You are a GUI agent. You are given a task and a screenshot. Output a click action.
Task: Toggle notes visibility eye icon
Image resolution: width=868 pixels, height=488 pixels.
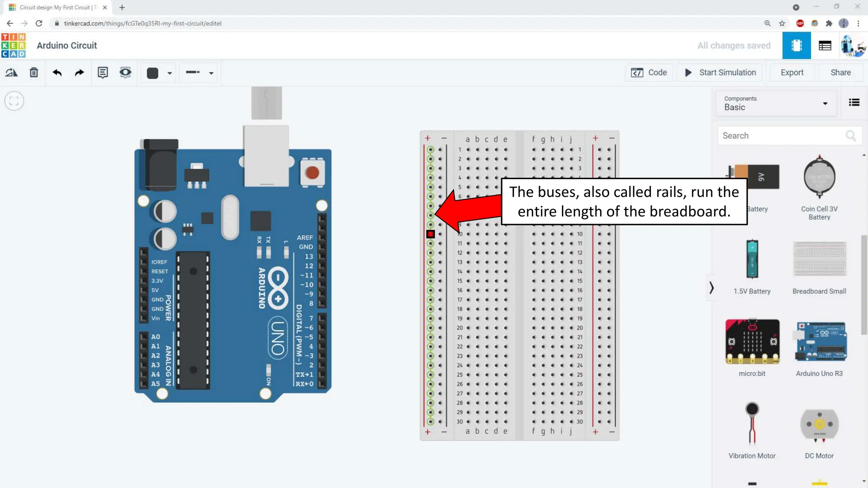tap(125, 72)
